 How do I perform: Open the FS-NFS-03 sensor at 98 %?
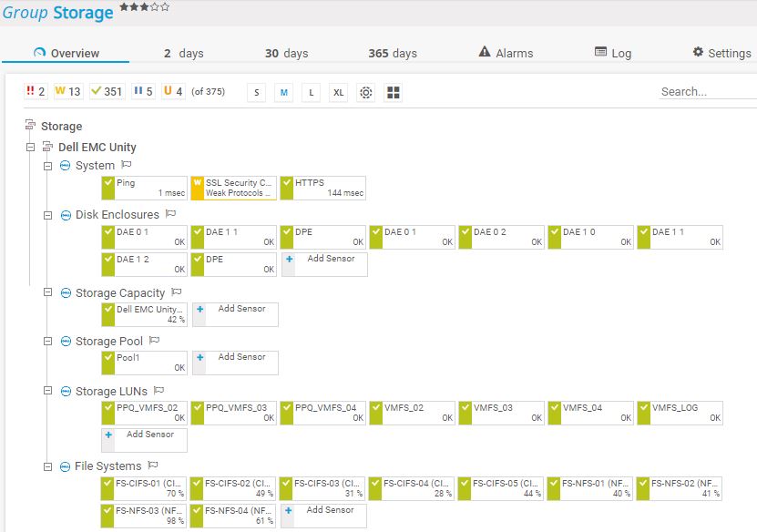click(143, 515)
